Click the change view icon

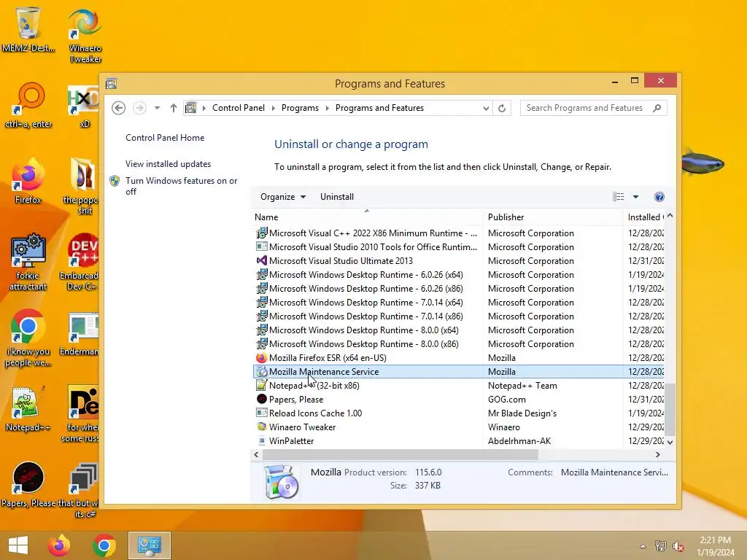point(619,197)
